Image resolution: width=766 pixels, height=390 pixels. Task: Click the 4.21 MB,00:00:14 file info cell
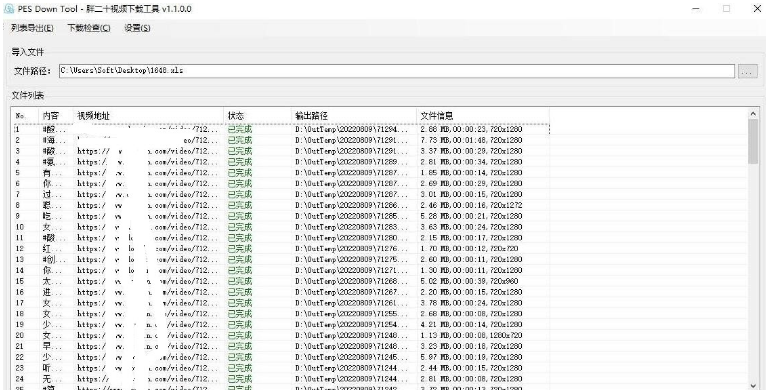point(471,325)
